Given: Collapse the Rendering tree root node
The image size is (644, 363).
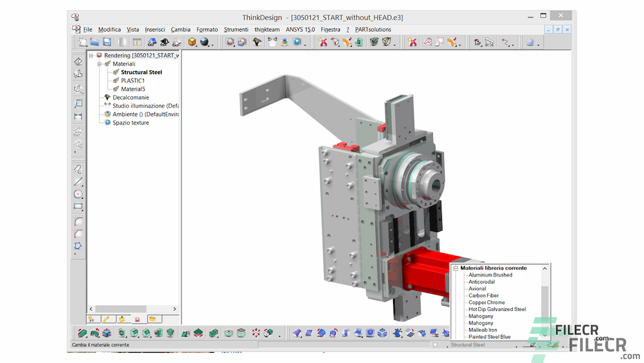Looking at the screenshot, I should coord(91,55).
